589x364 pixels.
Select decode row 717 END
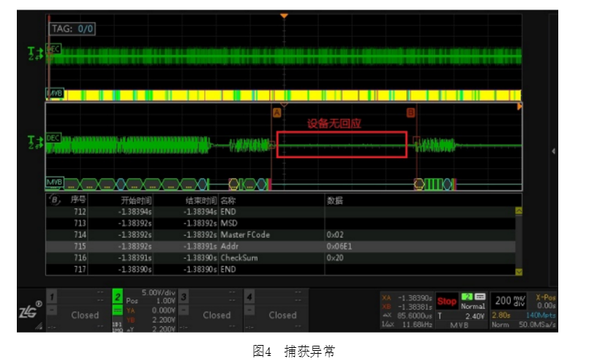click(280, 270)
